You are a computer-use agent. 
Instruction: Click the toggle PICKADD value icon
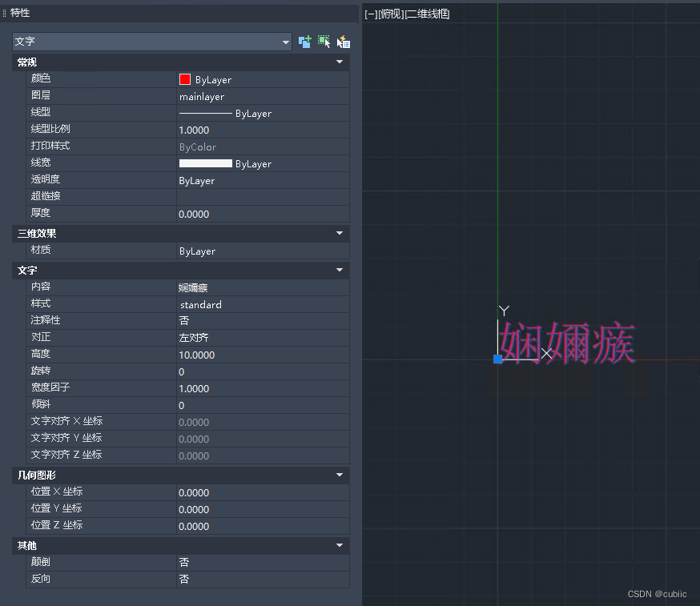[304, 41]
